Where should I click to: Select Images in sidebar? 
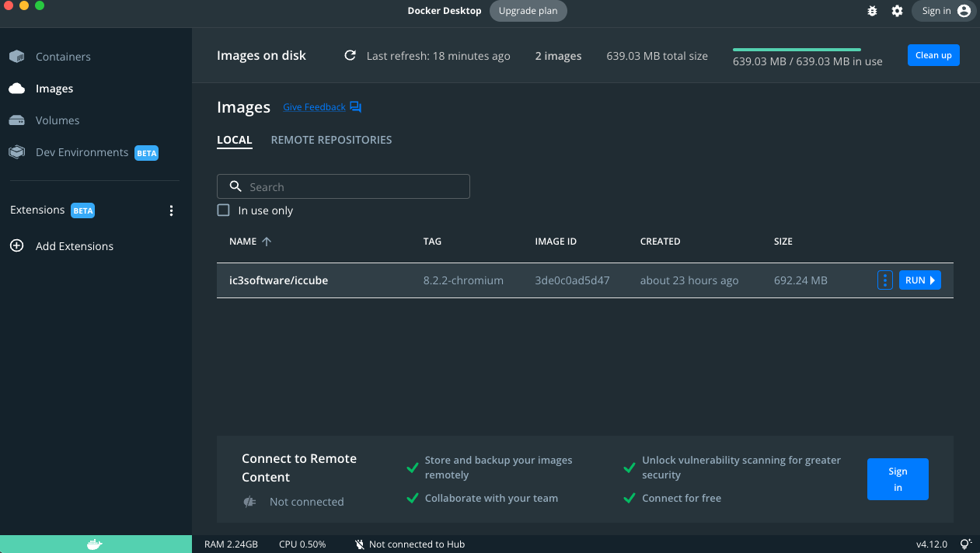pyautogui.click(x=54, y=89)
